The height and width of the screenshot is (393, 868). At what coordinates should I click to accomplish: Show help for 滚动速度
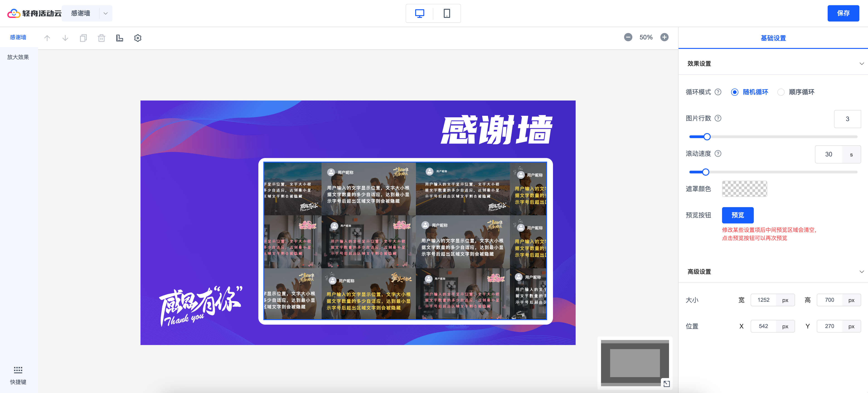coord(718,153)
